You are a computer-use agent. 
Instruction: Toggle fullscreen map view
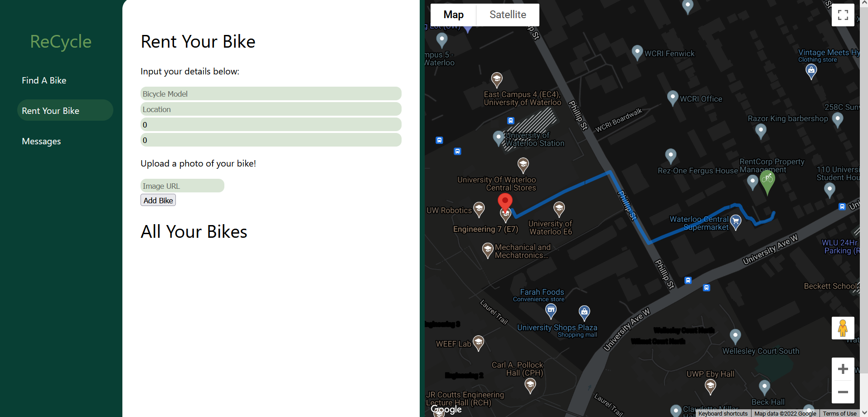tap(843, 15)
